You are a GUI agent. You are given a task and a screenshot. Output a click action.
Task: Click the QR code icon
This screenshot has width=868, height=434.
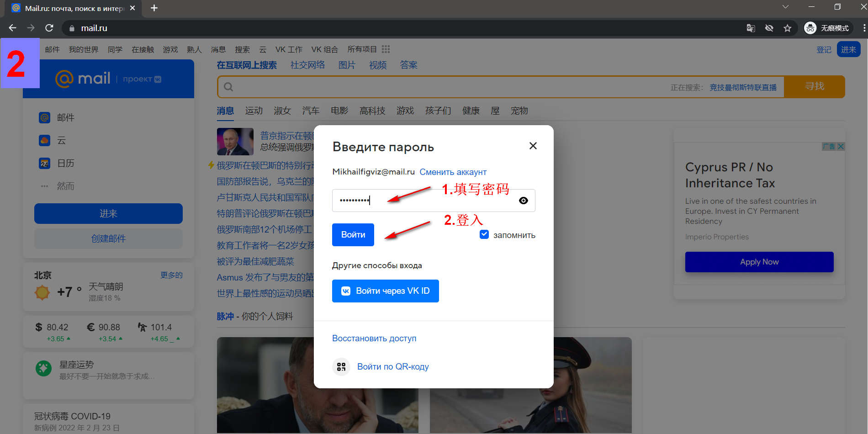[x=341, y=367]
